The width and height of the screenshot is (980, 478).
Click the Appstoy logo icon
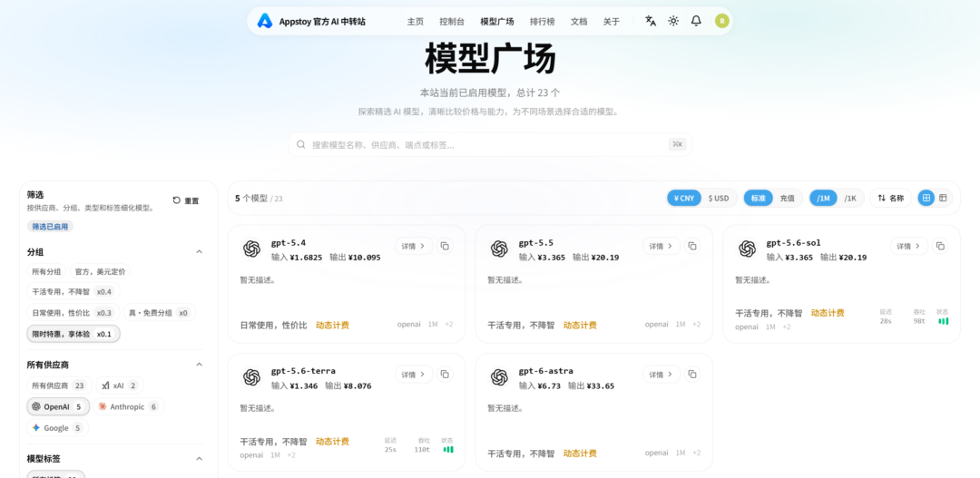[x=265, y=21]
